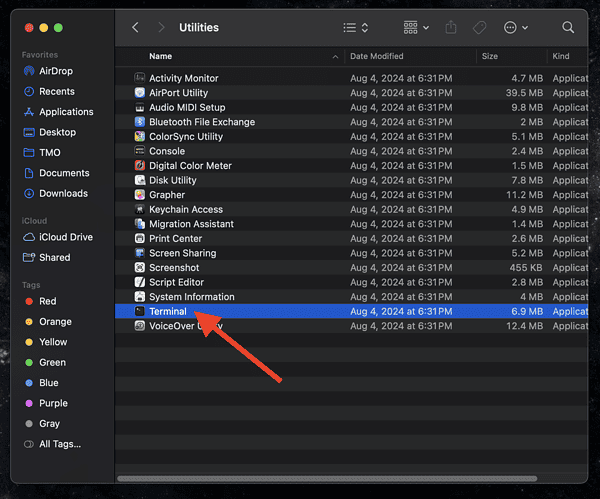600x499 pixels.
Task: Select Applications in the sidebar
Action: pos(66,112)
